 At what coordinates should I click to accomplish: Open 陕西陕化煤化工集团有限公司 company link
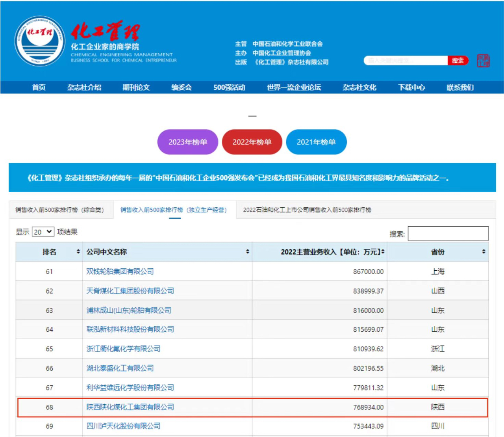[130, 407]
